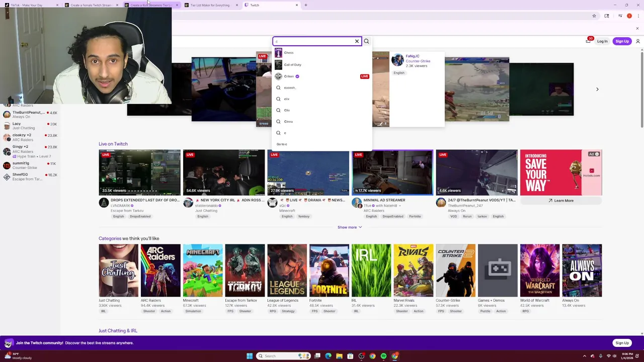Click Sign Up in the purple bottom banner

622,343
